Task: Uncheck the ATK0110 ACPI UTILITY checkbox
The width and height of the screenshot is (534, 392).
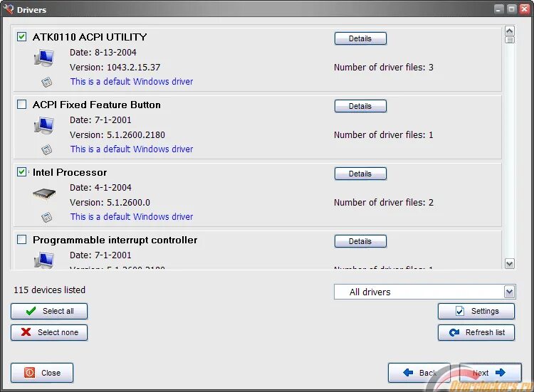Action: pos(22,36)
